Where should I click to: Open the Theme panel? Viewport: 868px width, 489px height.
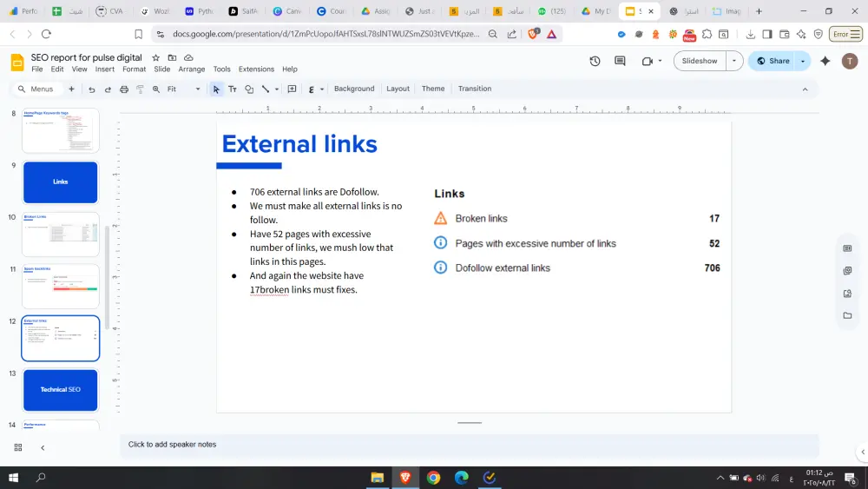[433, 89]
